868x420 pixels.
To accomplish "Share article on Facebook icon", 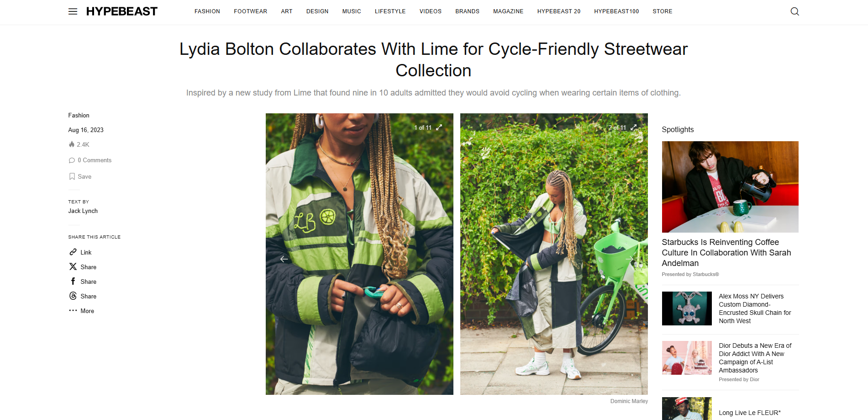I will 73,281.
